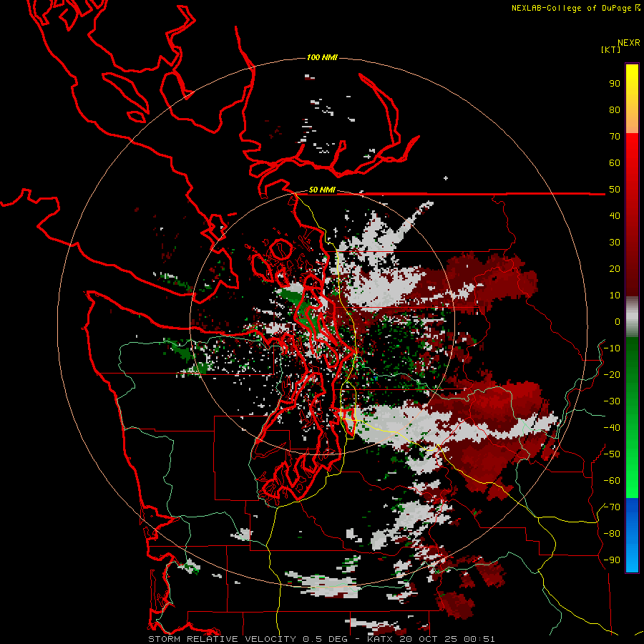Click the "90" value on the velocity scale
Screen dimensions: 644x644
point(615,84)
